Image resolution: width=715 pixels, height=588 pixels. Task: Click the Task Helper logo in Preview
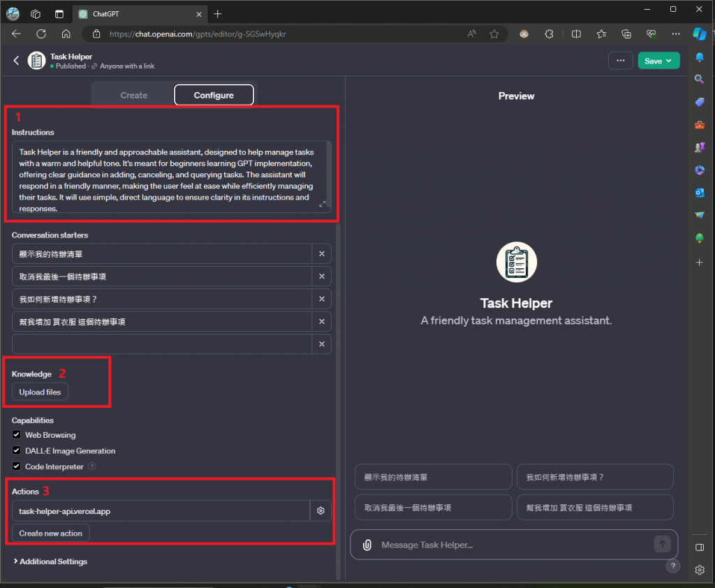516,262
